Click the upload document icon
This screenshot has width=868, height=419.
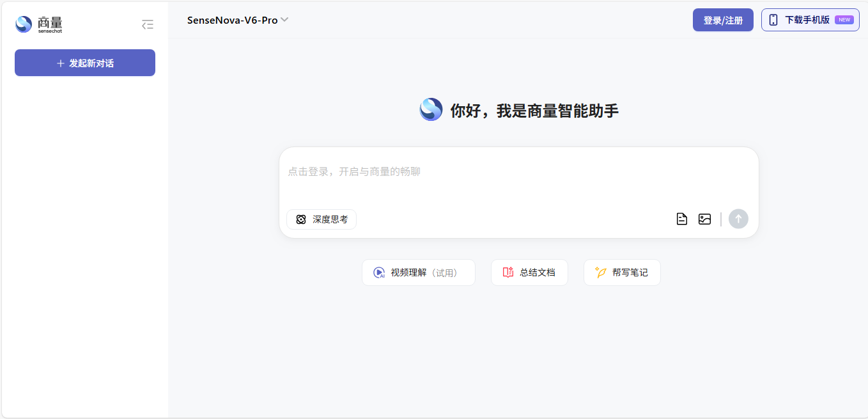point(682,219)
